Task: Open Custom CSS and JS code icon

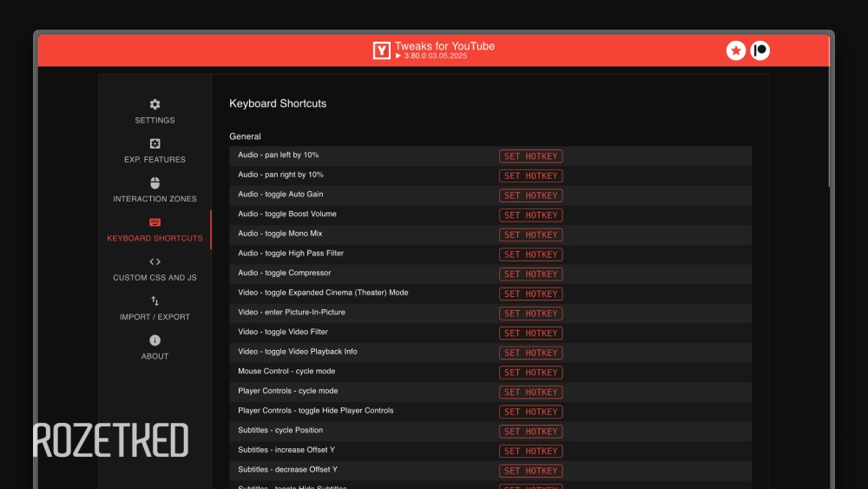Action: tap(155, 261)
